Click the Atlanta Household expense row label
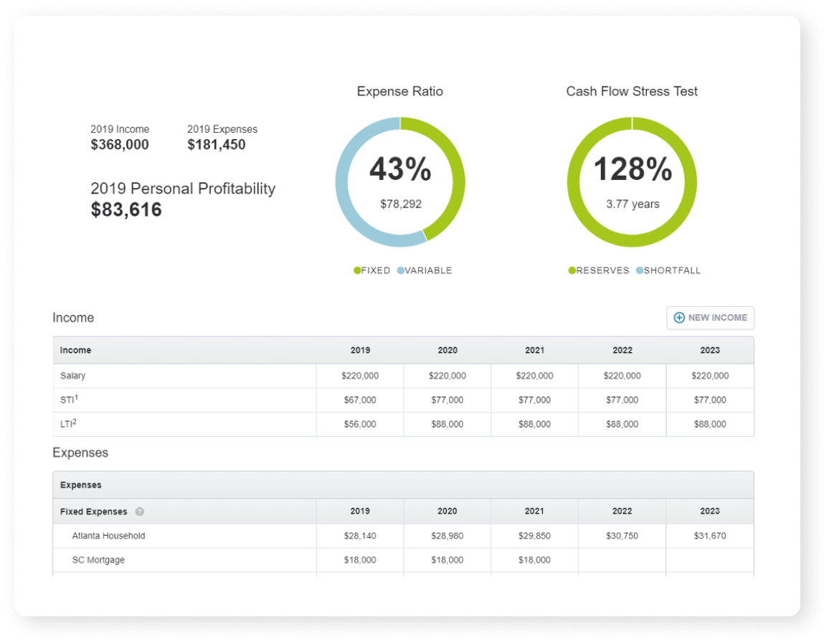Screen dimensions: 829x644 coord(108,536)
